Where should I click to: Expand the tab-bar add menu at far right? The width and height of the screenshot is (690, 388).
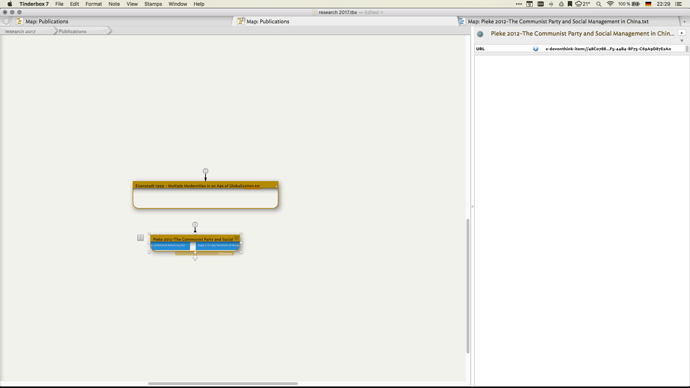[684, 21]
